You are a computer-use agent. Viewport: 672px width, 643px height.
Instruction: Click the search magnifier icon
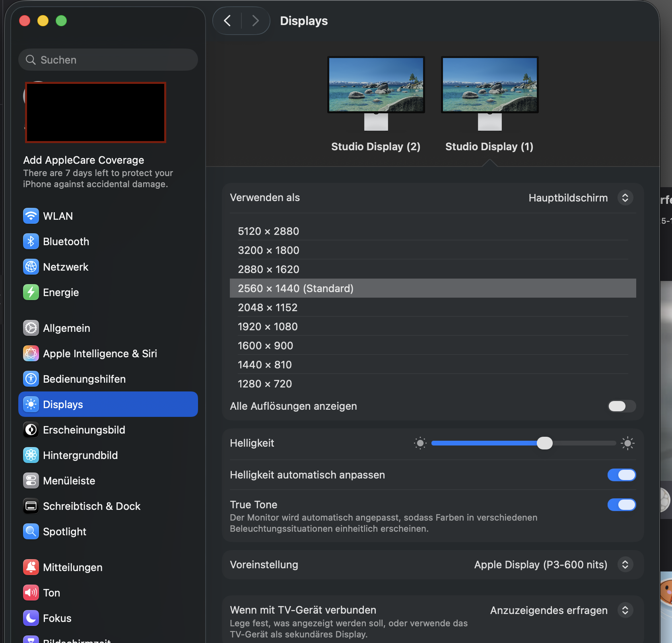pyautogui.click(x=31, y=60)
